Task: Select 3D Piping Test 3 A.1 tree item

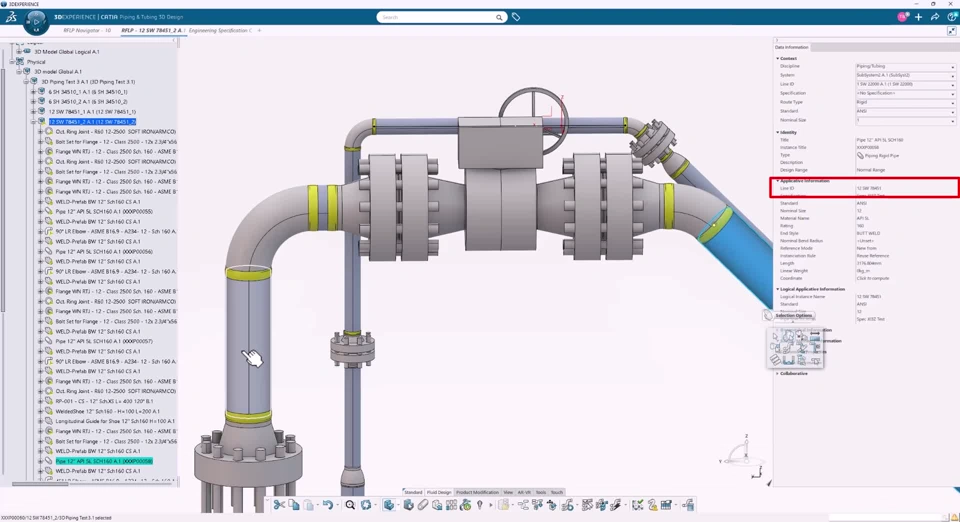Action: (x=88, y=81)
